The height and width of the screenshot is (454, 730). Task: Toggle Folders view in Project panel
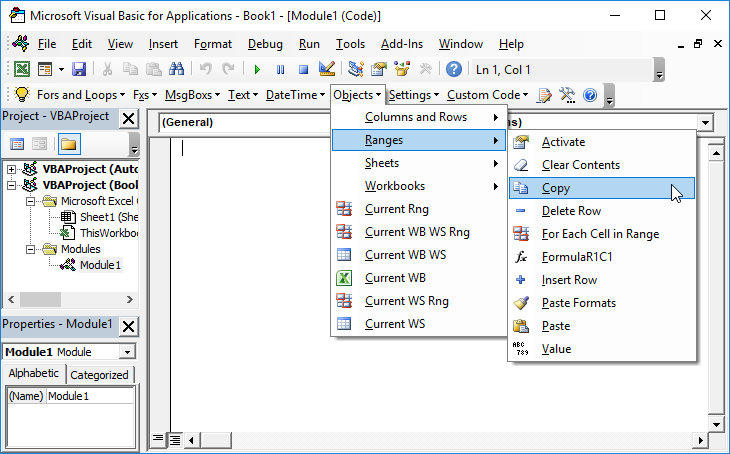(68, 145)
